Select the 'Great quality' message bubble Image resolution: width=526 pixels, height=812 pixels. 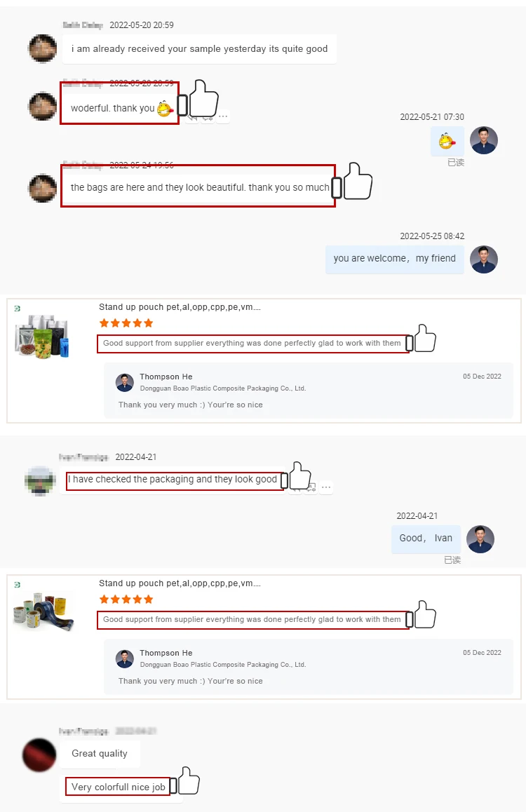[x=100, y=754]
